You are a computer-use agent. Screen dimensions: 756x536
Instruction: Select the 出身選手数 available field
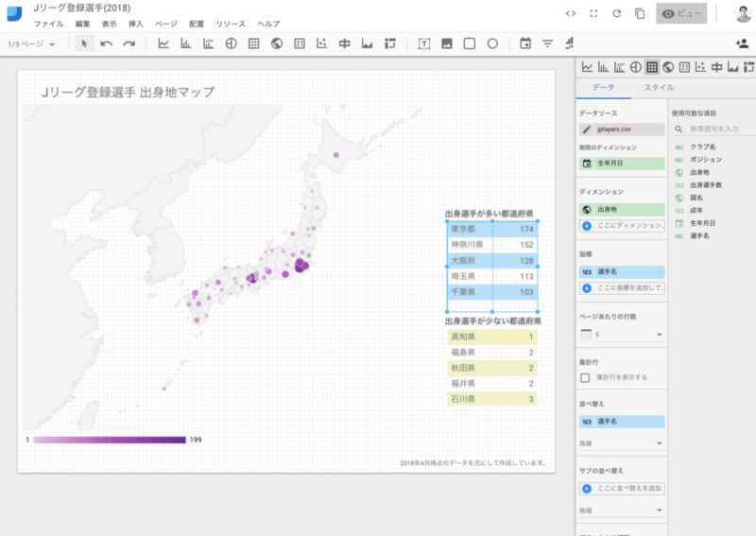[706, 184]
